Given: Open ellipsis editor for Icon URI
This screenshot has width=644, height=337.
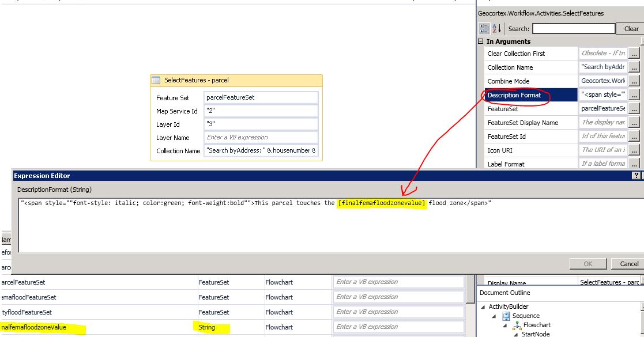Looking at the screenshot, I should tap(634, 150).
